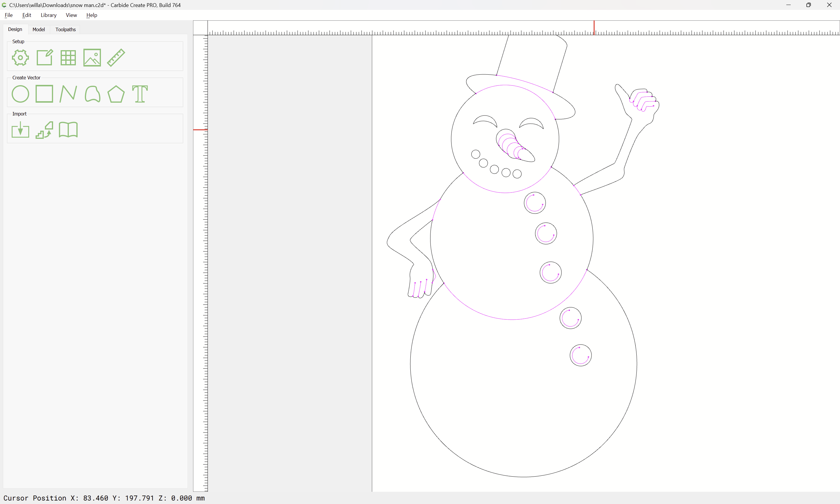
Task: Click the Carbide Create app icon in title bar
Action: [x=4, y=5]
